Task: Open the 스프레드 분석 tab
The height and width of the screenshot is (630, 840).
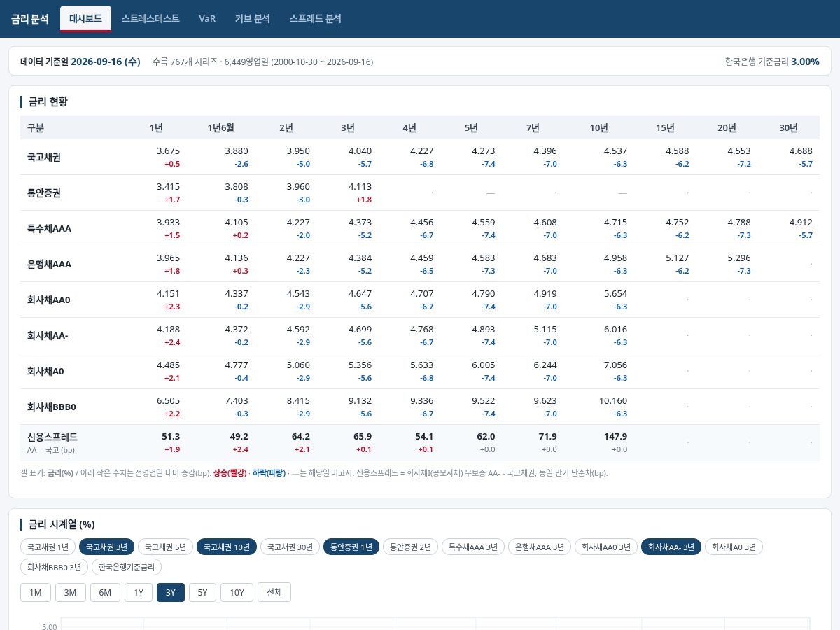Action: [x=316, y=18]
